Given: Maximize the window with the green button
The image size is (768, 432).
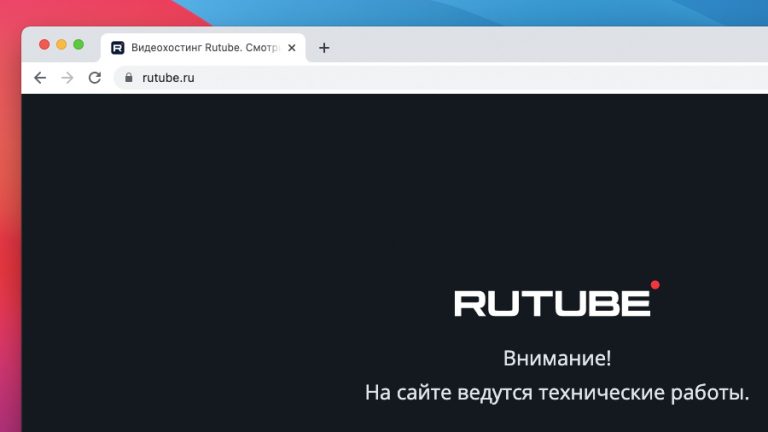Looking at the screenshot, I should click(x=78, y=45).
